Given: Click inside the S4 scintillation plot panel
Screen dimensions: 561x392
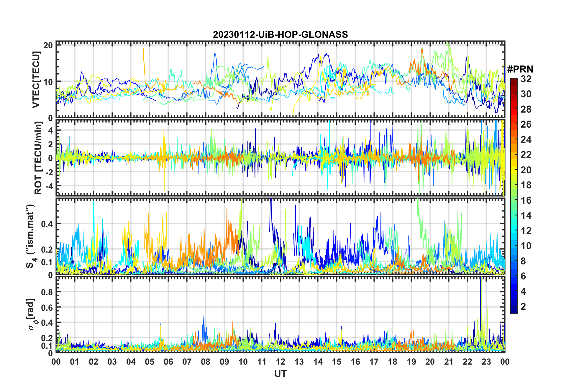Looking at the screenshot, I should (280, 236).
